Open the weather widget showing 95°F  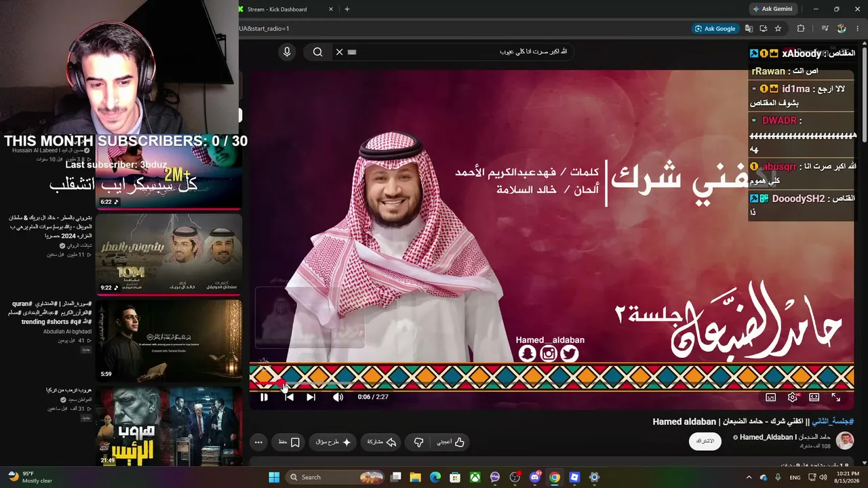coord(30,476)
